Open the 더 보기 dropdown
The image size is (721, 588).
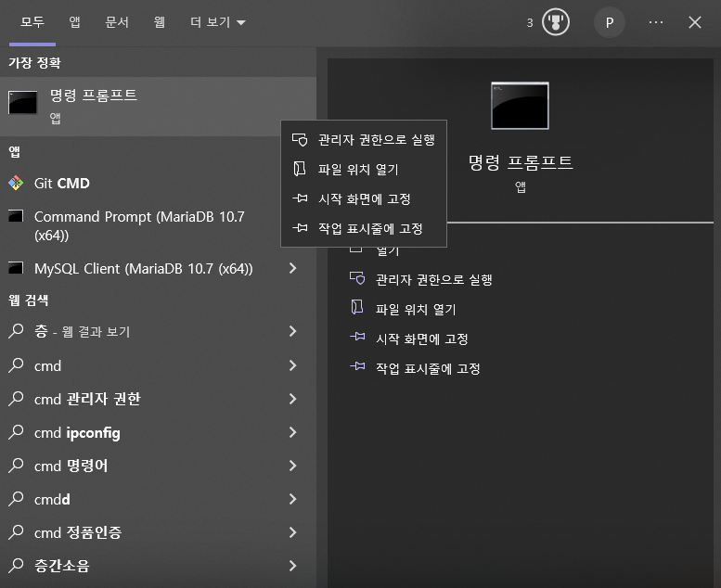(x=218, y=22)
